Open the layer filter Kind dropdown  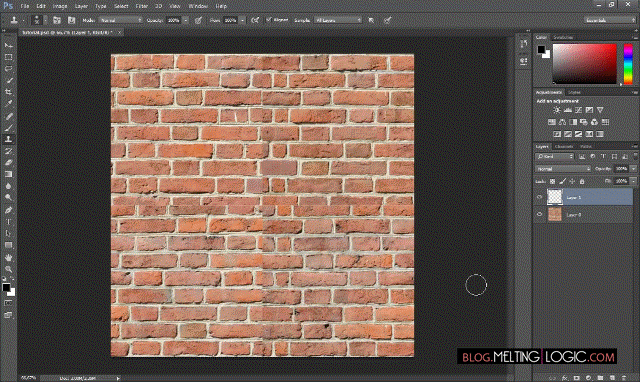click(555, 156)
